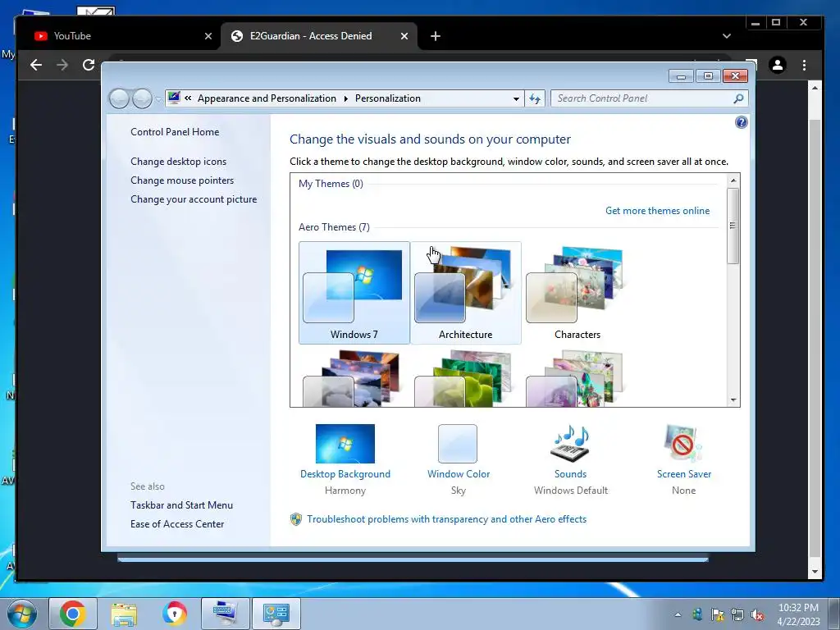This screenshot has width=840, height=630.
Task: Open Chrome tab search dropdown
Action: click(727, 36)
